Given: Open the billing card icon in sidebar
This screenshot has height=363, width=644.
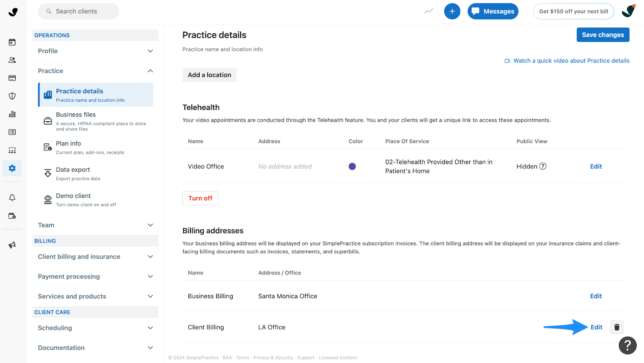Looking at the screenshot, I should 12,78.
